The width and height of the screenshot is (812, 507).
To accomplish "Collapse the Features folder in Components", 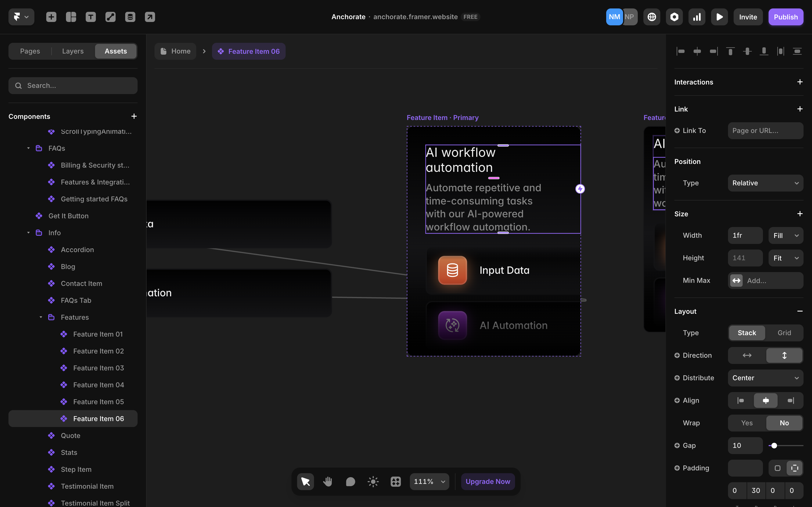I will pyautogui.click(x=41, y=317).
